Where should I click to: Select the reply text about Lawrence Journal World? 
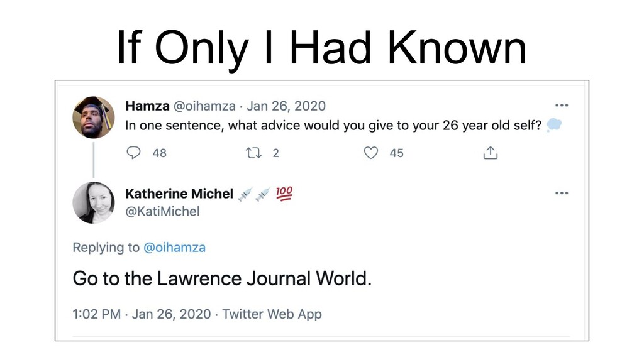tap(222, 278)
